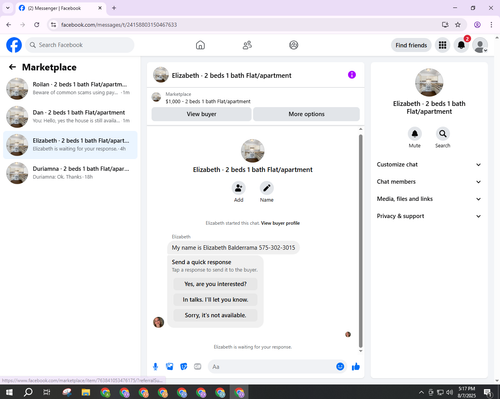Click the chat scrollbar track
The height and width of the screenshot is (399, 500).
tap(360, 240)
